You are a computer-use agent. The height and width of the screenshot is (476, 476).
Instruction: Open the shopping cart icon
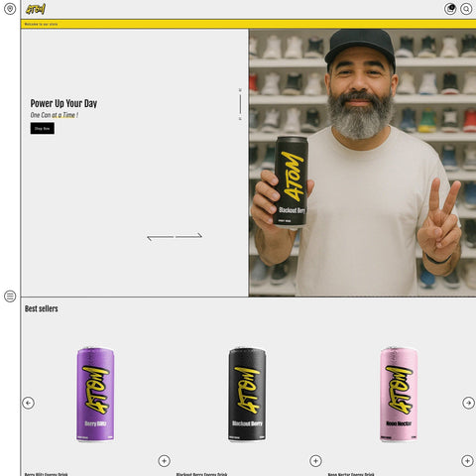[x=450, y=9]
